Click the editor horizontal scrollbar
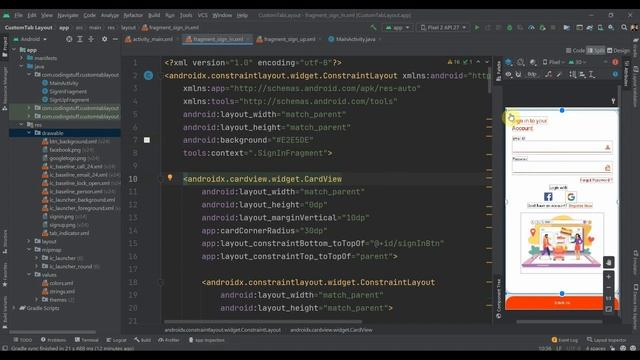The width and height of the screenshot is (640, 360). (x=263, y=322)
